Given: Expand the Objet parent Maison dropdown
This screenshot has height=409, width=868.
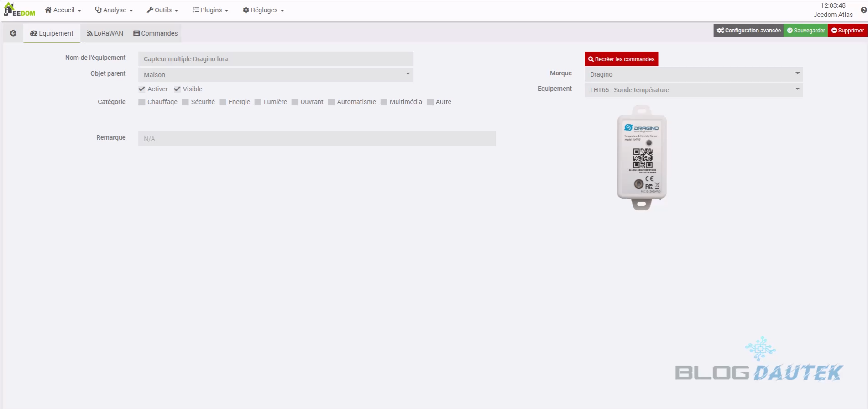Looking at the screenshot, I should [276, 74].
